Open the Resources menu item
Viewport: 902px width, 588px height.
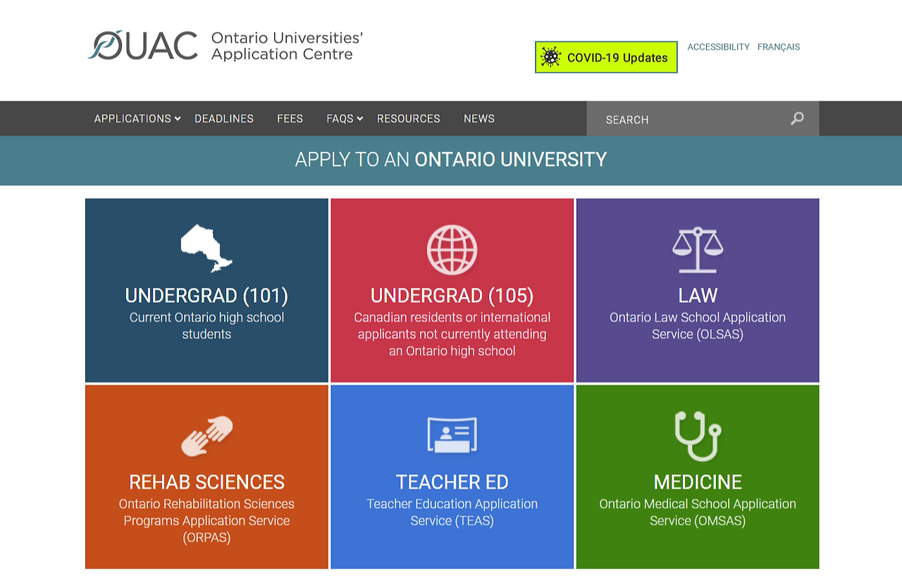409,118
